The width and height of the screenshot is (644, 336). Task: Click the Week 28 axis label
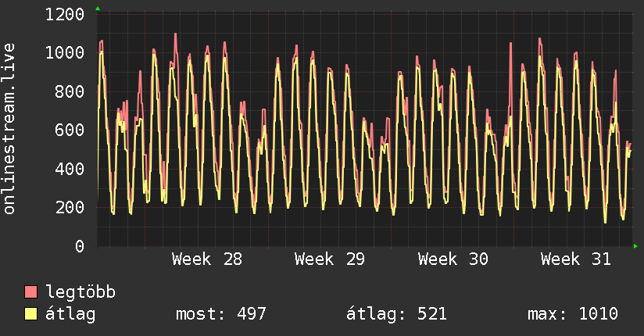(207, 259)
